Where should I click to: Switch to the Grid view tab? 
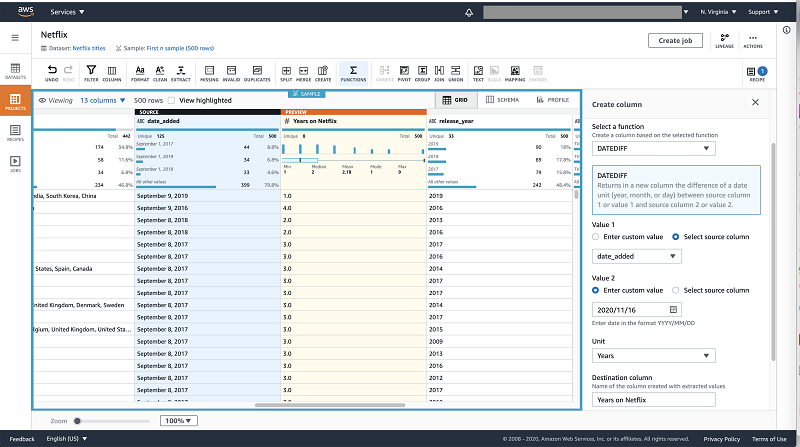pos(455,100)
